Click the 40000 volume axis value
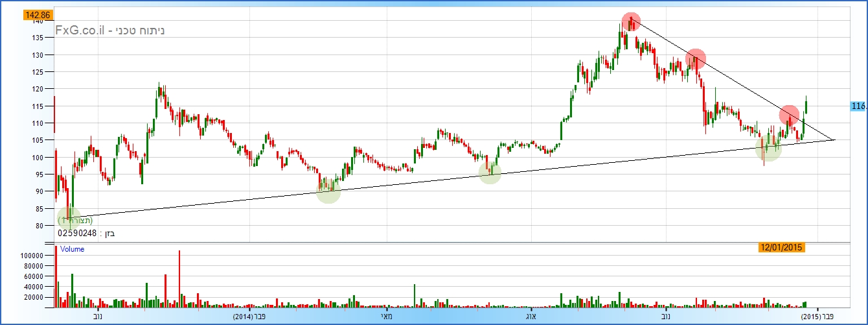 [34, 287]
